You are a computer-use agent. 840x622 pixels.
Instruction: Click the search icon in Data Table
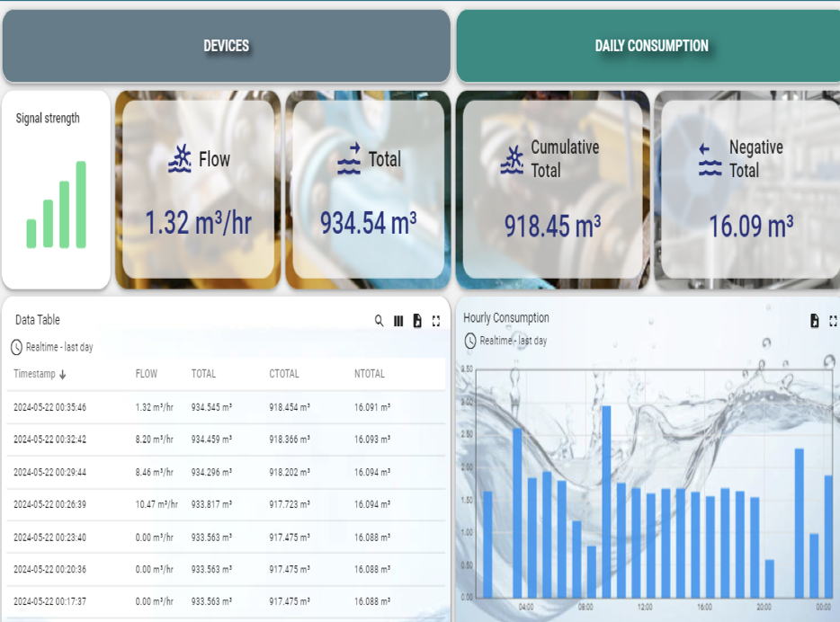click(x=380, y=321)
